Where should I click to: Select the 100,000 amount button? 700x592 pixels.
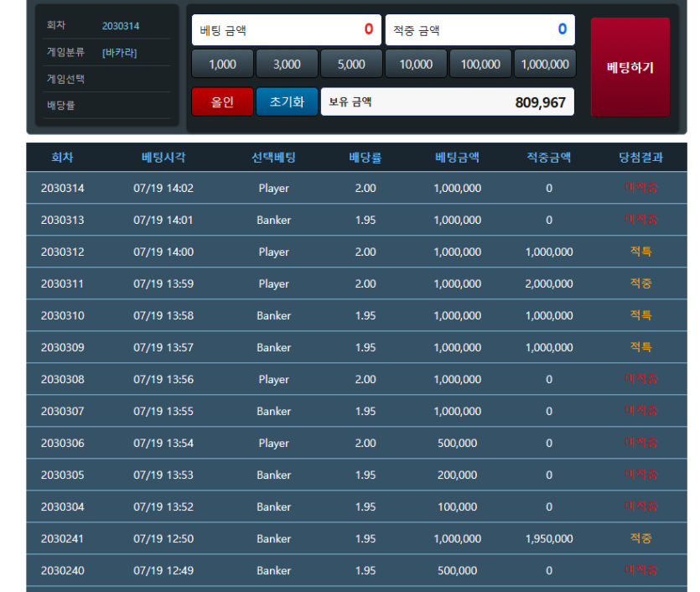480,65
